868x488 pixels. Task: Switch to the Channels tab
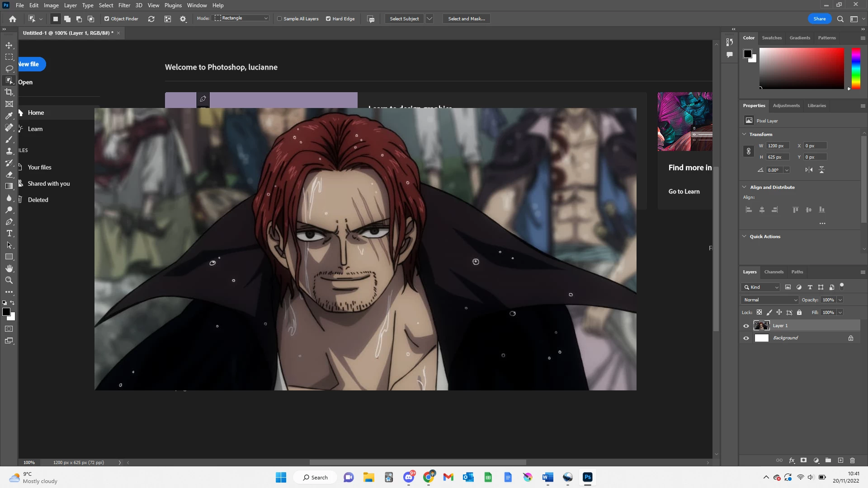click(774, 272)
